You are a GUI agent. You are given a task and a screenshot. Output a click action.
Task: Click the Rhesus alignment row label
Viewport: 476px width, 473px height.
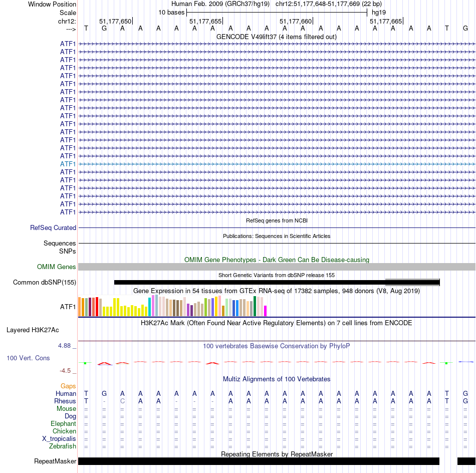[65, 401]
